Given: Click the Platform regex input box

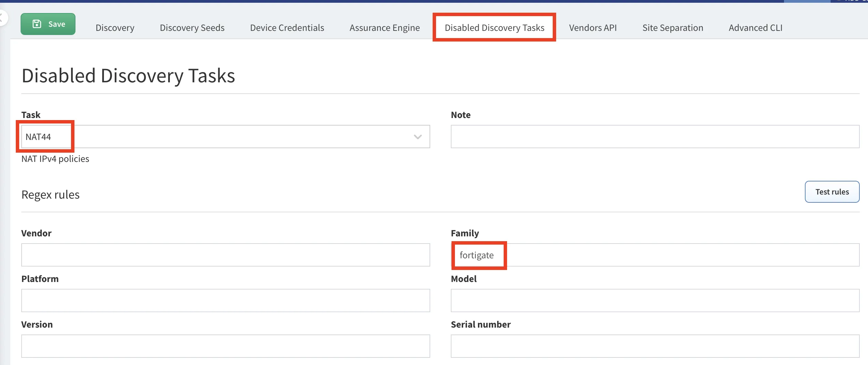Looking at the screenshot, I should [225, 301].
